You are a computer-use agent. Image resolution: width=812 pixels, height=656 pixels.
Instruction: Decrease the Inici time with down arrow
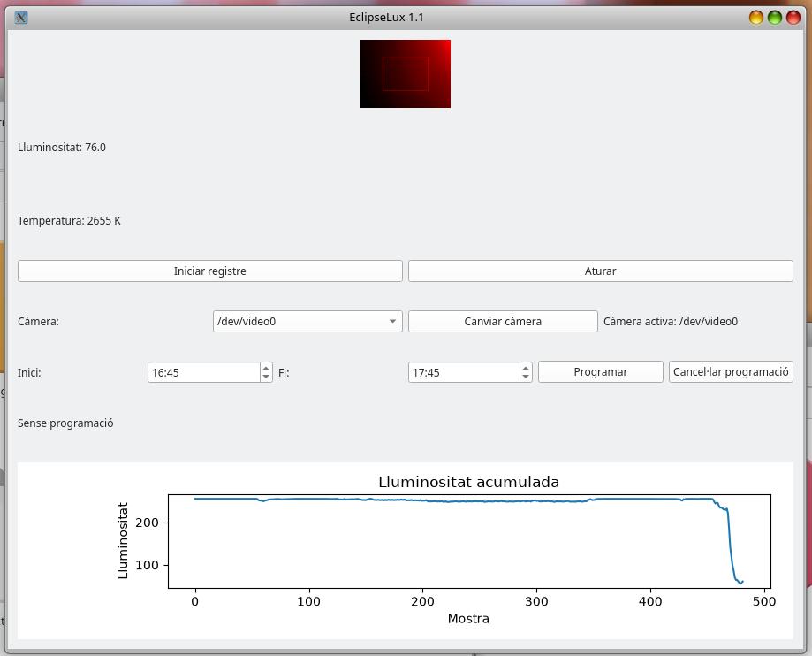(266, 377)
